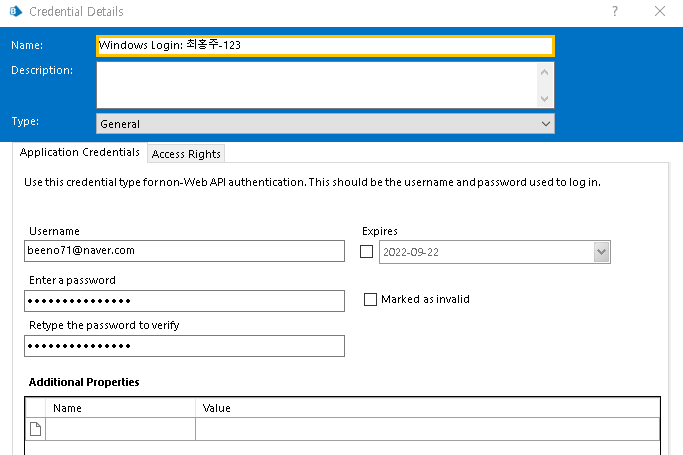683x455 pixels.
Task: Click the new row page icon in Additional Properties
Action: click(x=35, y=429)
